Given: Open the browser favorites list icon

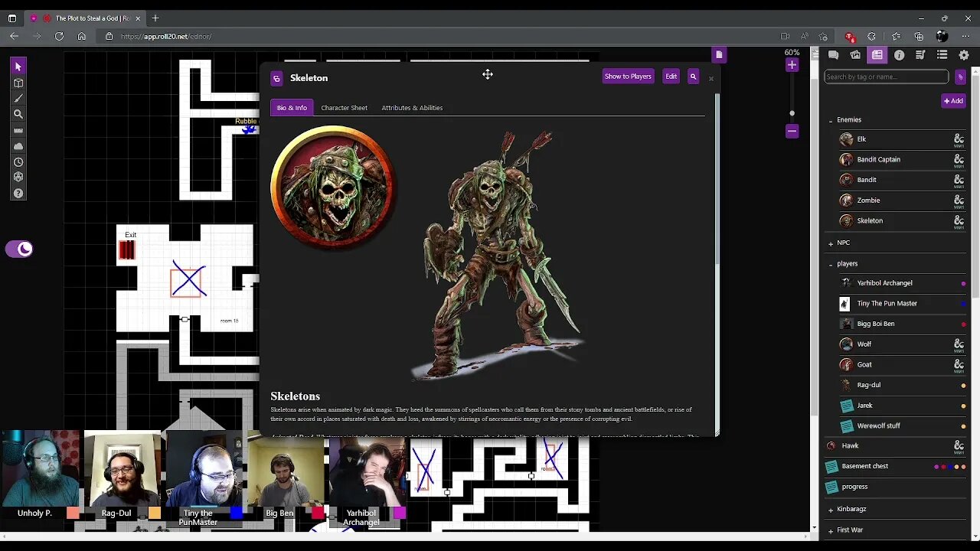Looking at the screenshot, I should click(896, 36).
